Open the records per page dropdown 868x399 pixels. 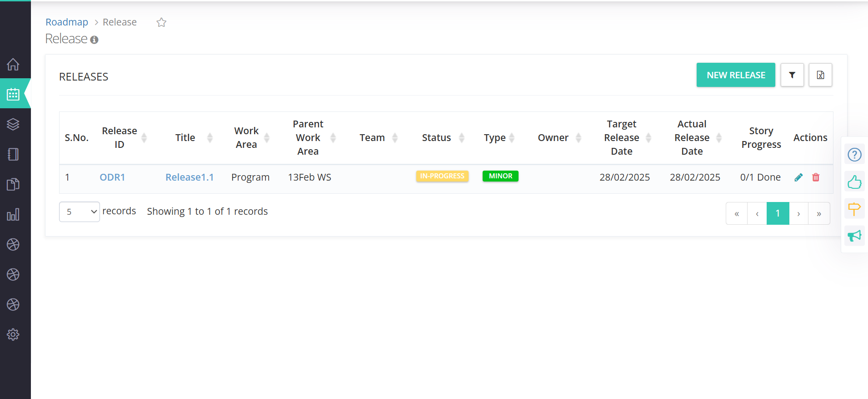[x=80, y=212]
